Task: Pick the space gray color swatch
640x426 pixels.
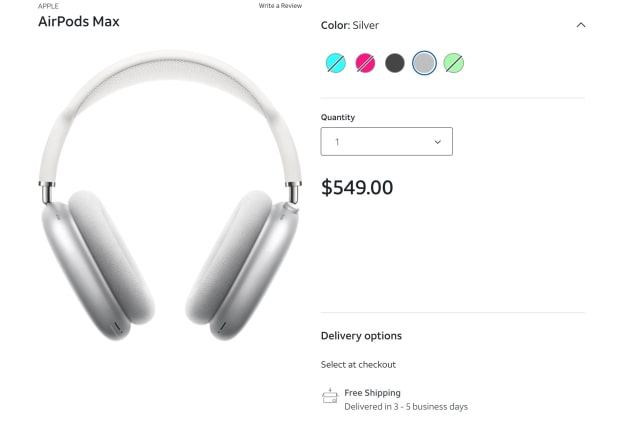Action: [395, 64]
